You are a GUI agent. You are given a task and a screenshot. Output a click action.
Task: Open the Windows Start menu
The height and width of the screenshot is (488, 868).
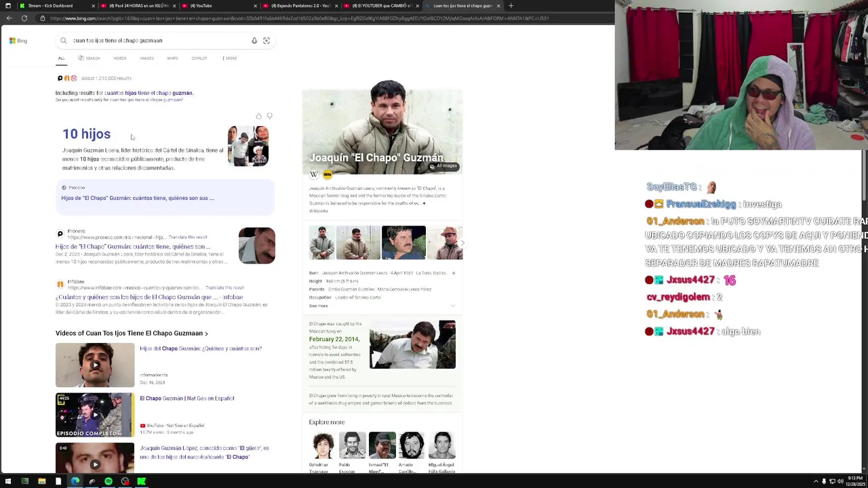(x=8, y=481)
